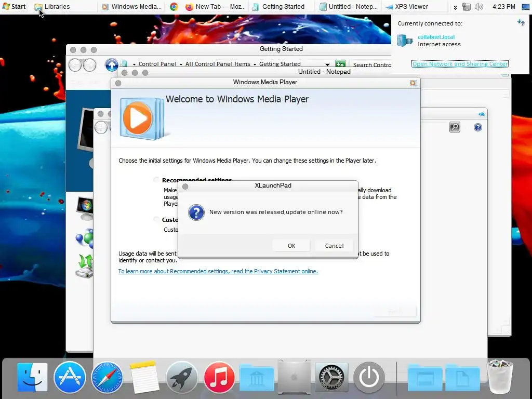Open the Notes dock icon

(144, 377)
